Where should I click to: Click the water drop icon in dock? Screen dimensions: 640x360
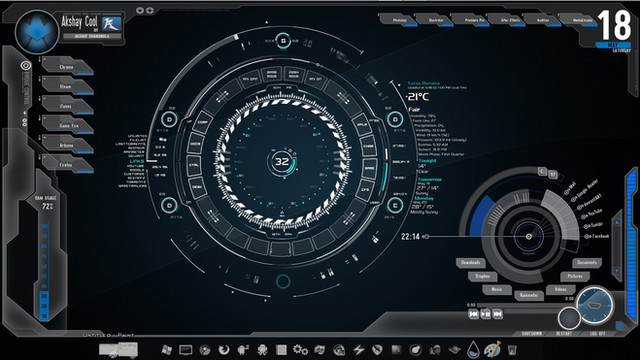pos(473,349)
